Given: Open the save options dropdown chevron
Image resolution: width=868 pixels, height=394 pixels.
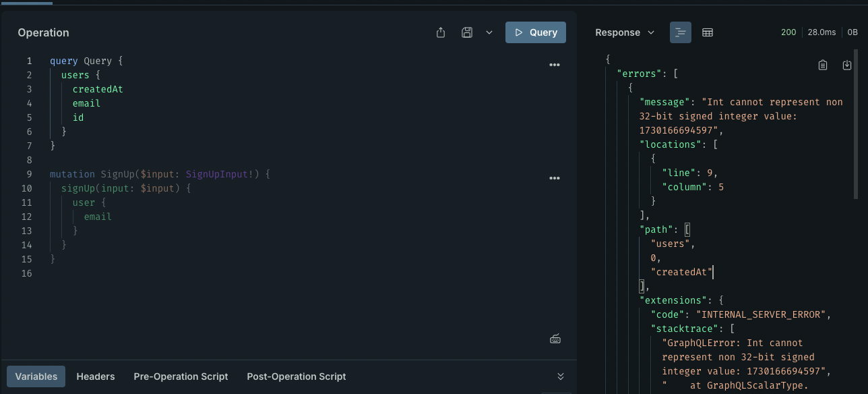Looking at the screenshot, I should pos(489,32).
